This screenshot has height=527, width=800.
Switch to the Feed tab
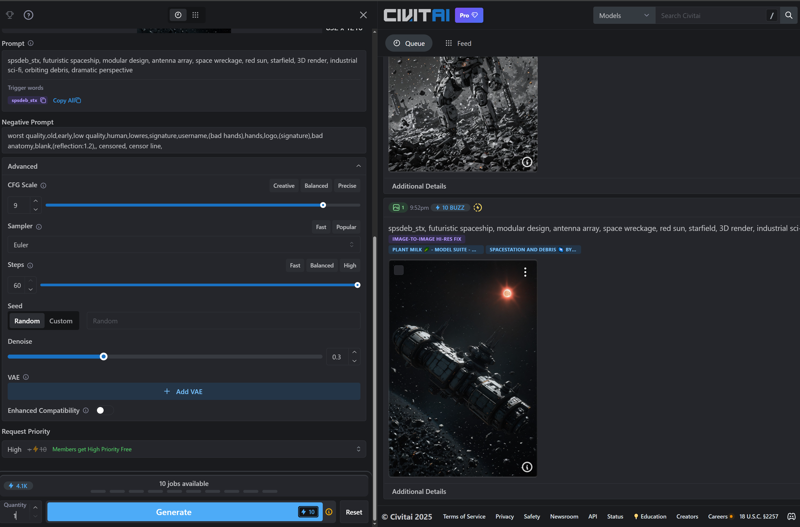point(457,43)
